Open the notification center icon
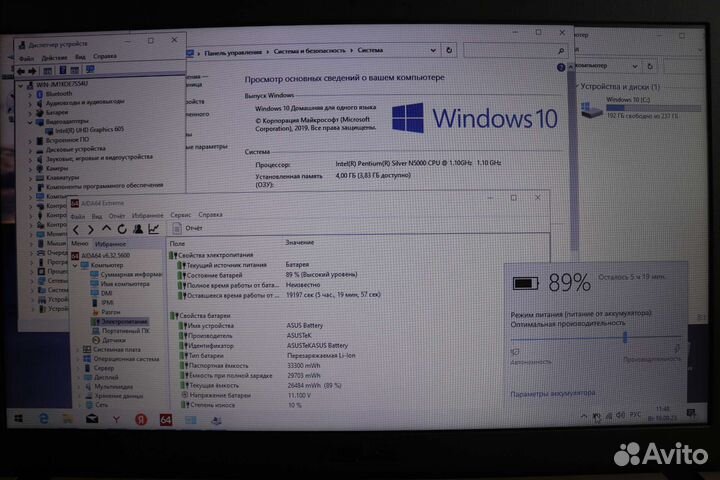 (691, 413)
